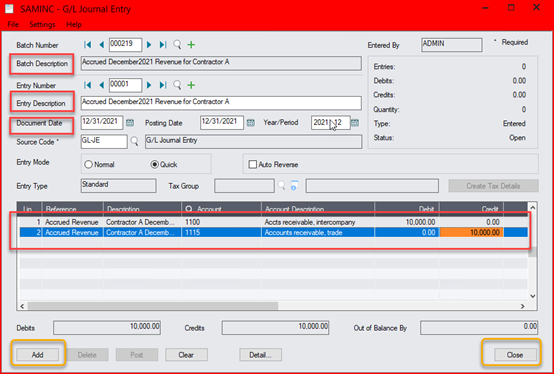Click debit amount 10,000.00 in line 1
Screen dimensions: 554x374
[406, 222]
